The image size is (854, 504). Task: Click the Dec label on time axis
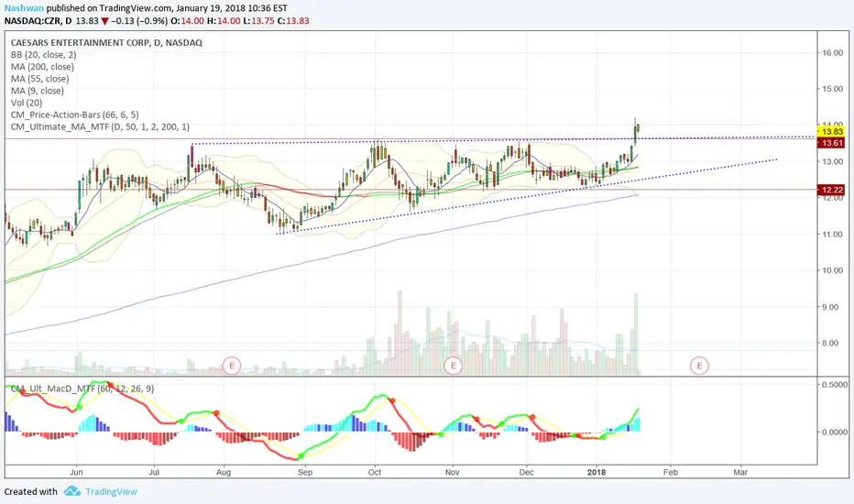(526, 472)
